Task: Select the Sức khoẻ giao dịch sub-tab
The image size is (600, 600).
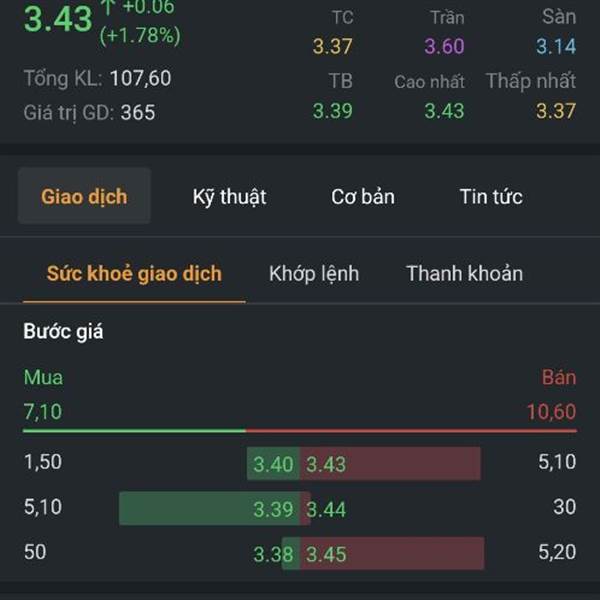Action: coord(134,274)
